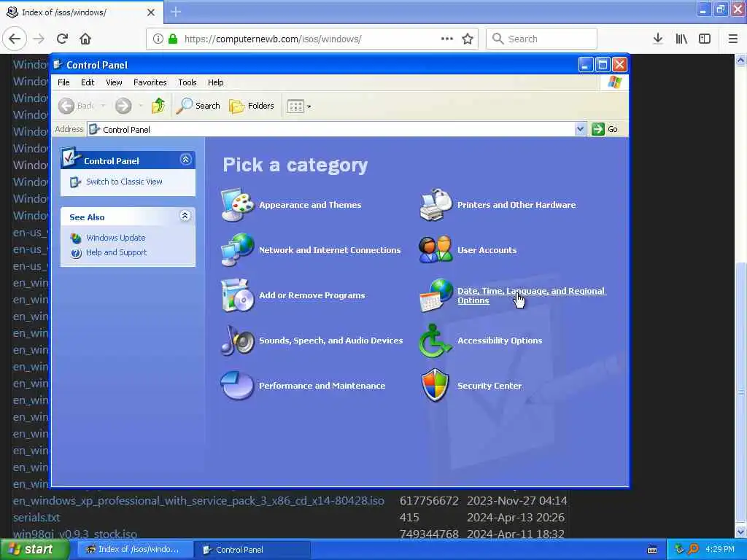Click the Go button beside the address bar
This screenshot has width=747, height=560.
(605, 129)
